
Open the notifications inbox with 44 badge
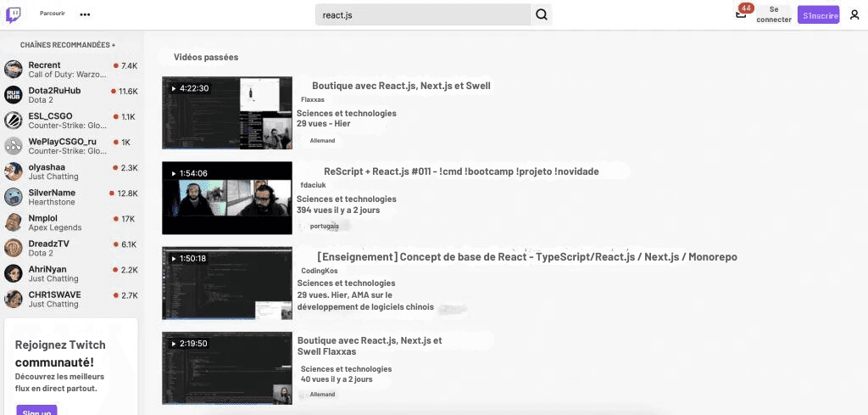tap(742, 14)
